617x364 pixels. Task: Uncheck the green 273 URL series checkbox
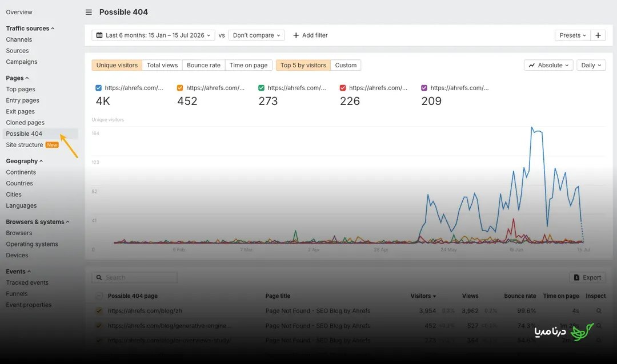[261, 88]
